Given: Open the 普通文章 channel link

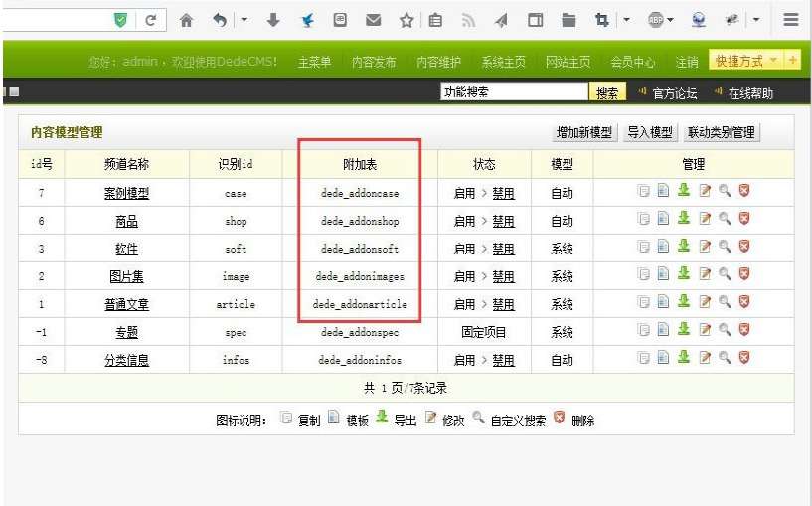Looking at the screenshot, I should pyautogui.click(x=126, y=304).
